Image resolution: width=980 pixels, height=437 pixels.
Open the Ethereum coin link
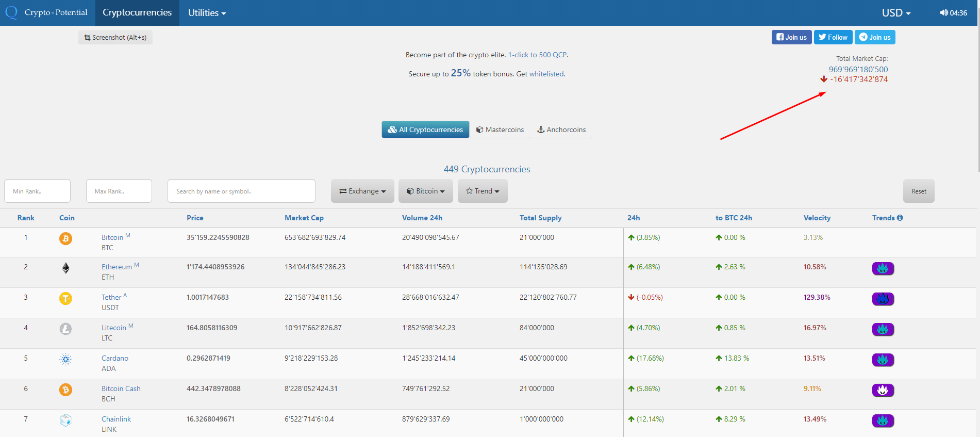point(117,267)
